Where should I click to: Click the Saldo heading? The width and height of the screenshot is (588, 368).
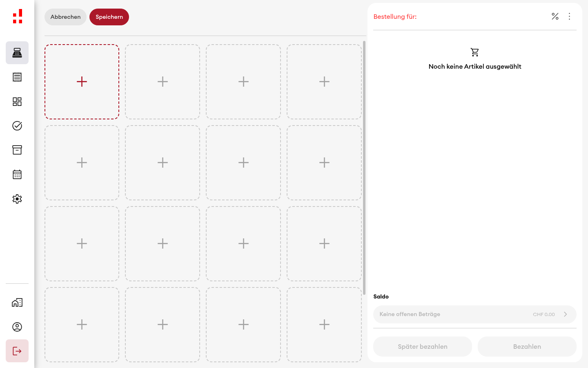(381, 296)
